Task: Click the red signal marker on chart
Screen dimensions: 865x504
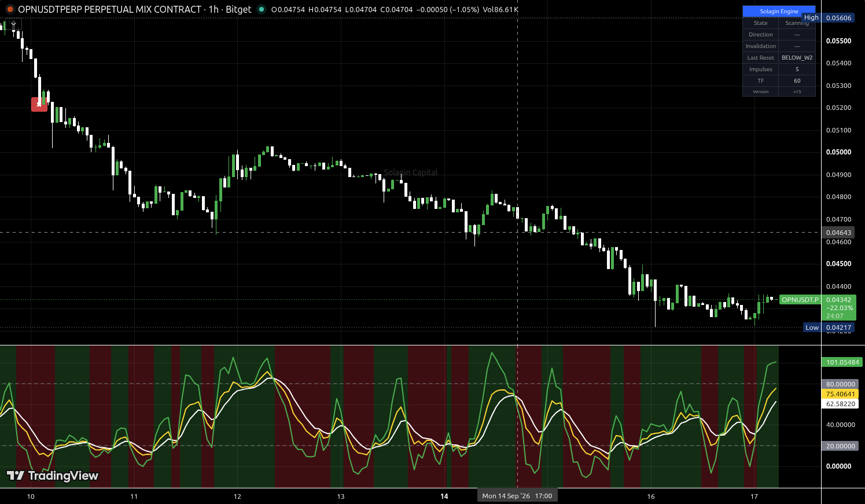Action: tap(39, 104)
